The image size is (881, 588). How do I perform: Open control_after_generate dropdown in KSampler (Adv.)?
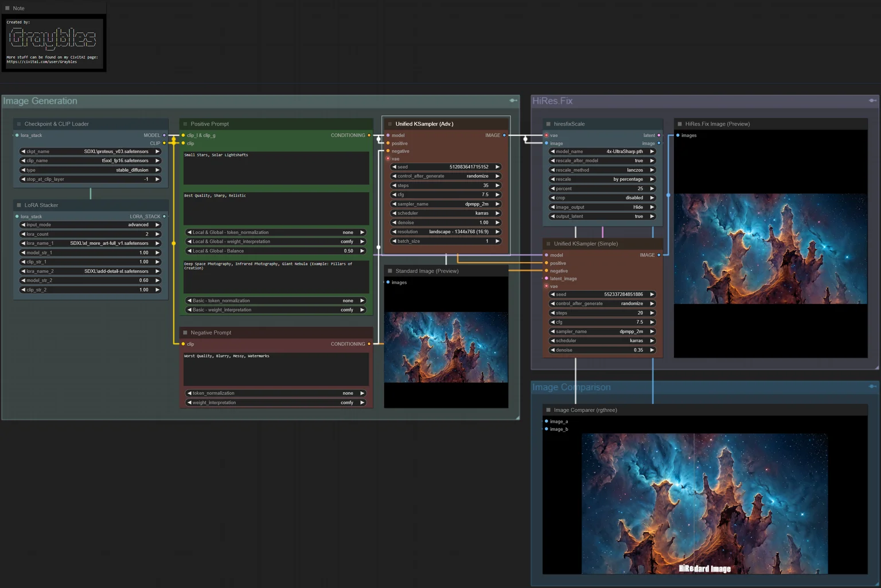coord(446,176)
